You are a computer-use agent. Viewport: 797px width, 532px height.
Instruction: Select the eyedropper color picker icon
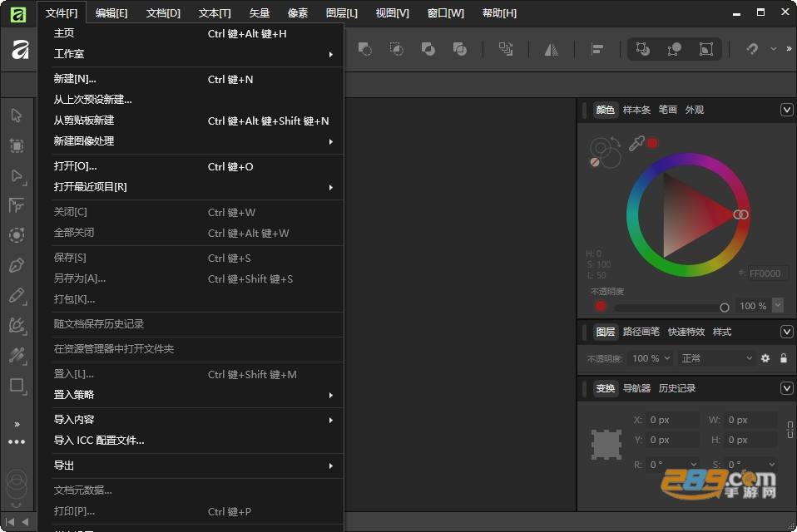pyautogui.click(x=636, y=144)
